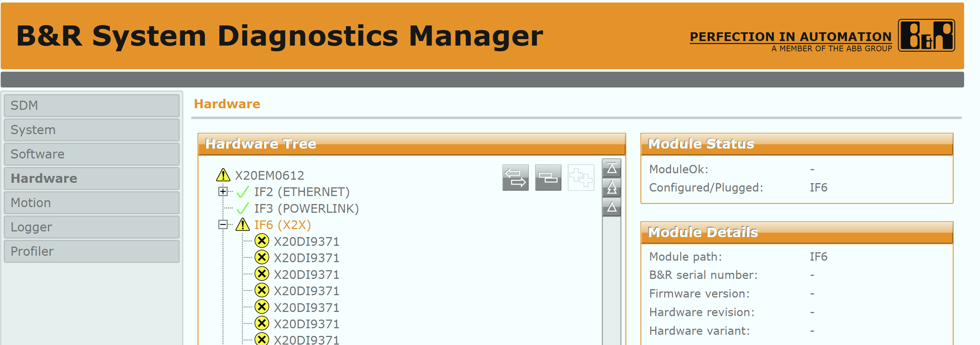
Task: Click the Hardware Tree panel header
Action: pos(412,144)
